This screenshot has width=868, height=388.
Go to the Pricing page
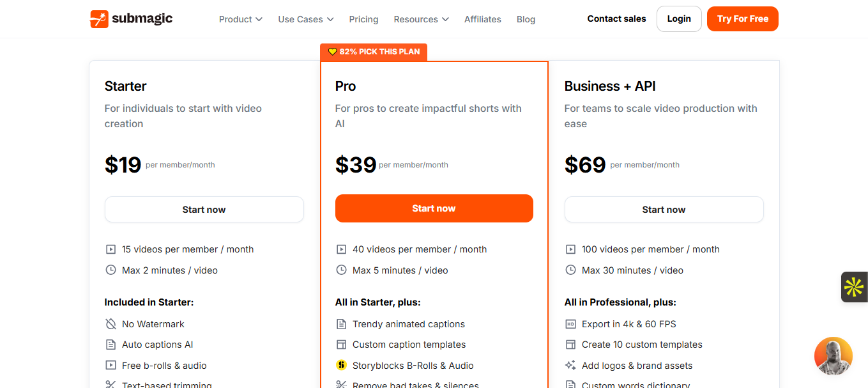pyautogui.click(x=363, y=19)
